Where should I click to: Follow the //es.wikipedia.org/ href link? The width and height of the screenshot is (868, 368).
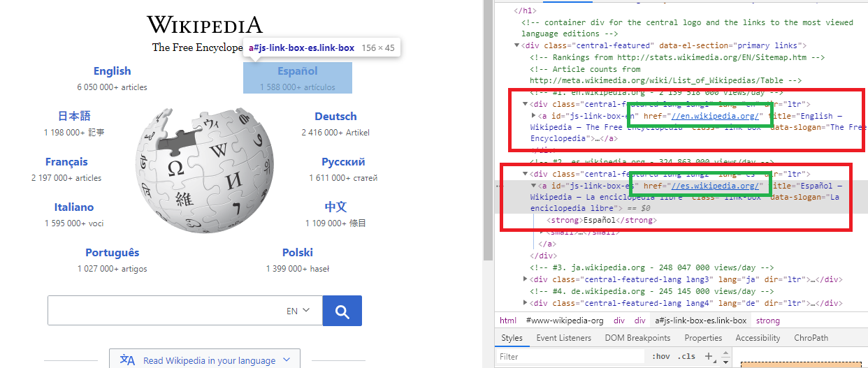pyautogui.click(x=715, y=186)
